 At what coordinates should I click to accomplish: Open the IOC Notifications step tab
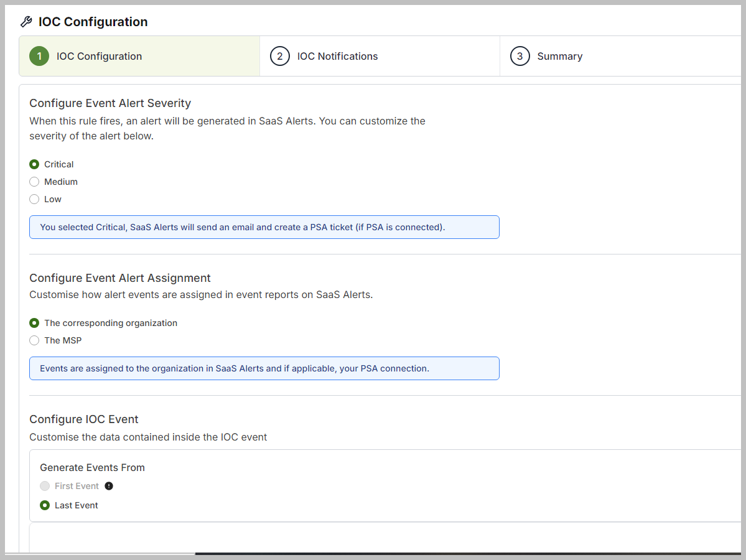[x=337, y=56]
